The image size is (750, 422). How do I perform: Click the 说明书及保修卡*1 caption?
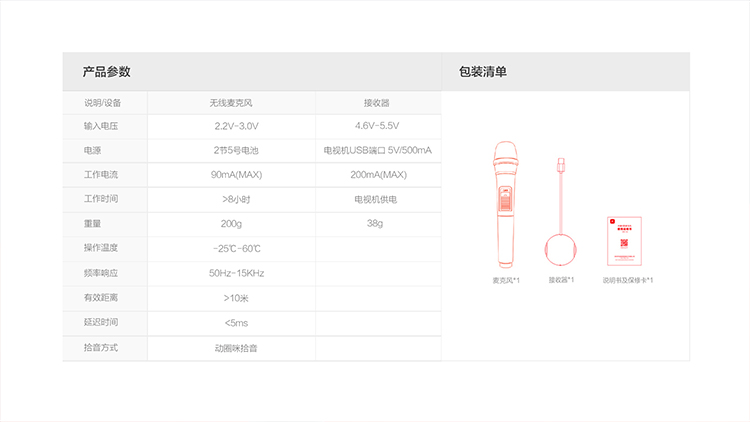[x=627, y=280]
